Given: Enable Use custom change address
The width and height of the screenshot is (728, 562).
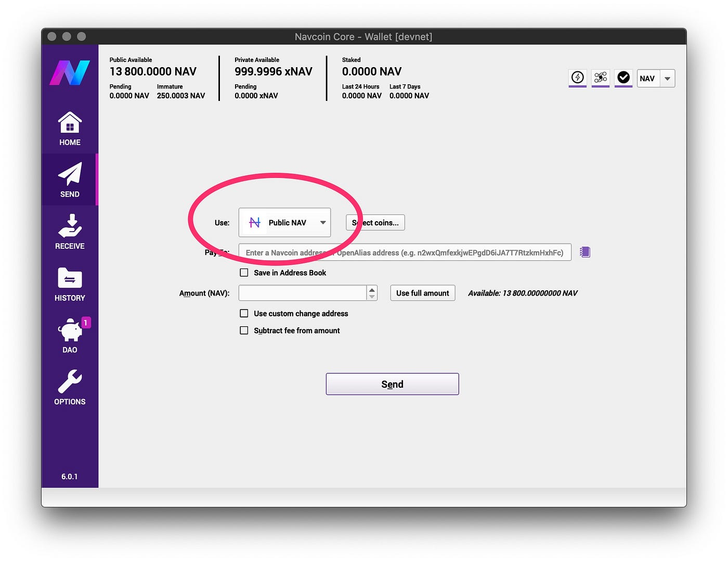Looking at the screenshot, I should [244, 313].
